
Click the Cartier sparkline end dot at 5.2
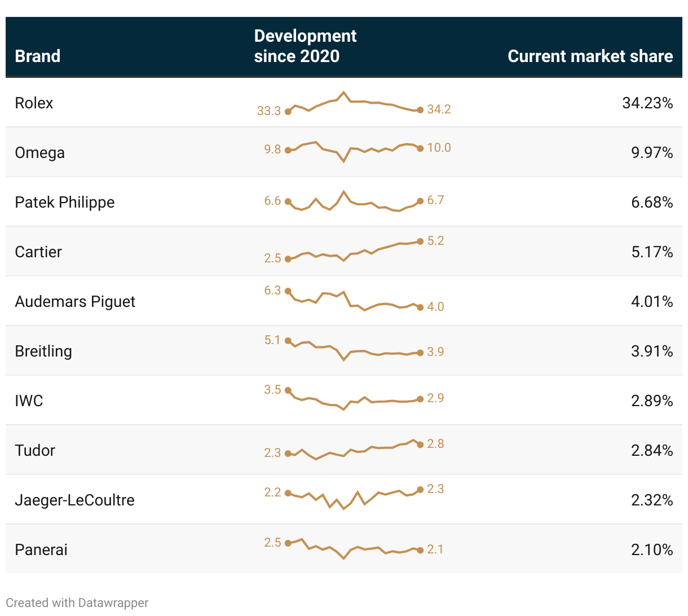click(x=420, y=241)
